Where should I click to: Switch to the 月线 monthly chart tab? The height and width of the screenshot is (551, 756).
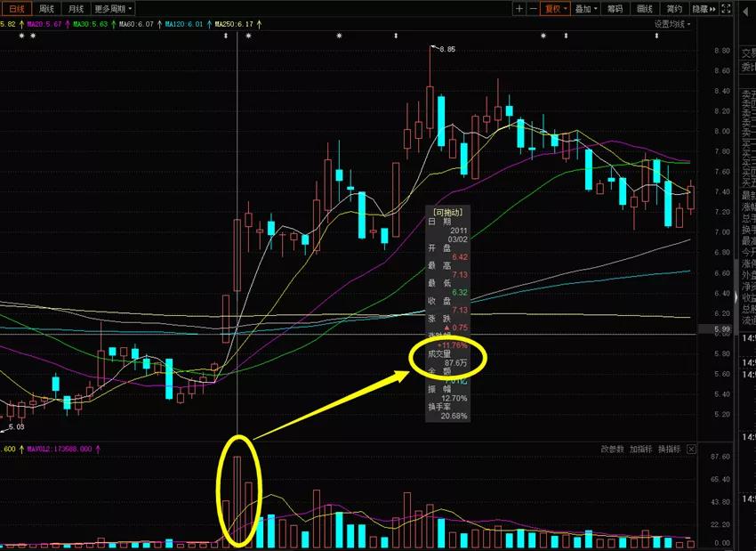(76, 9)
